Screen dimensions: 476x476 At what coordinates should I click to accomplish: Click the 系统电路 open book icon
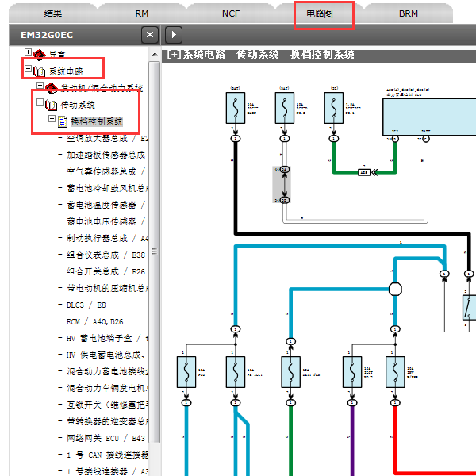pos(39,71)
